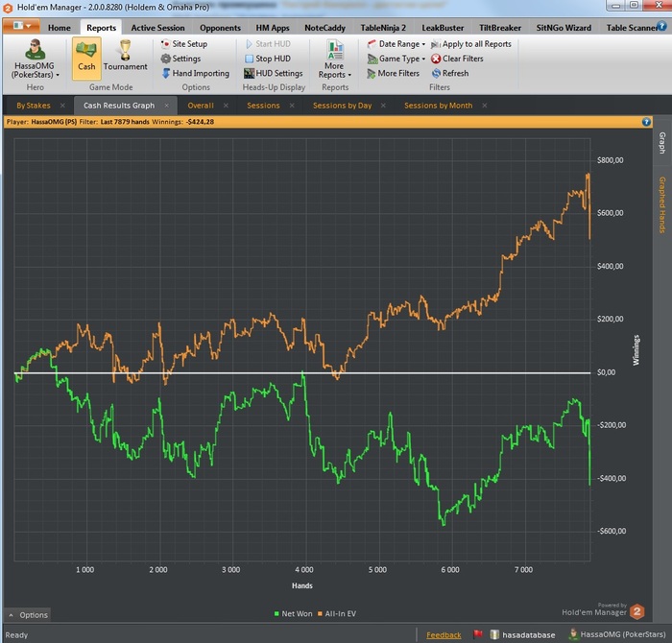Click HassaOMG (PokerStars) in status bar
This screenshot has width=672, height=643.
coord(616,634)
